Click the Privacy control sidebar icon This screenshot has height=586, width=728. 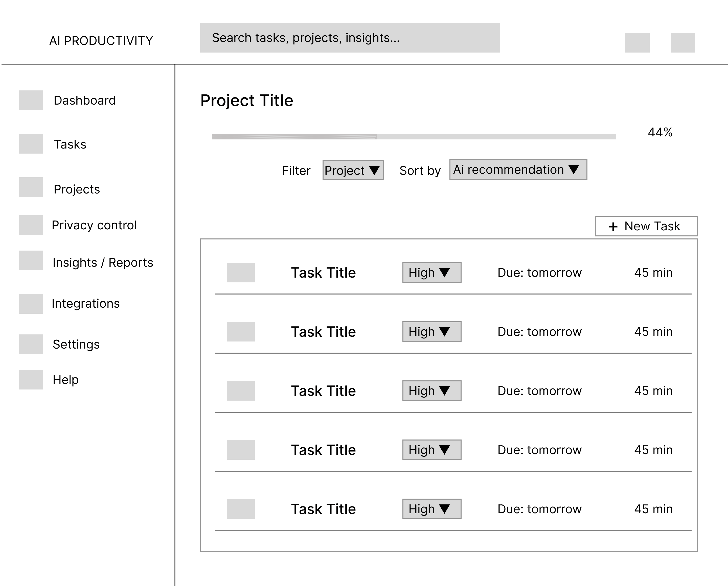31,225
